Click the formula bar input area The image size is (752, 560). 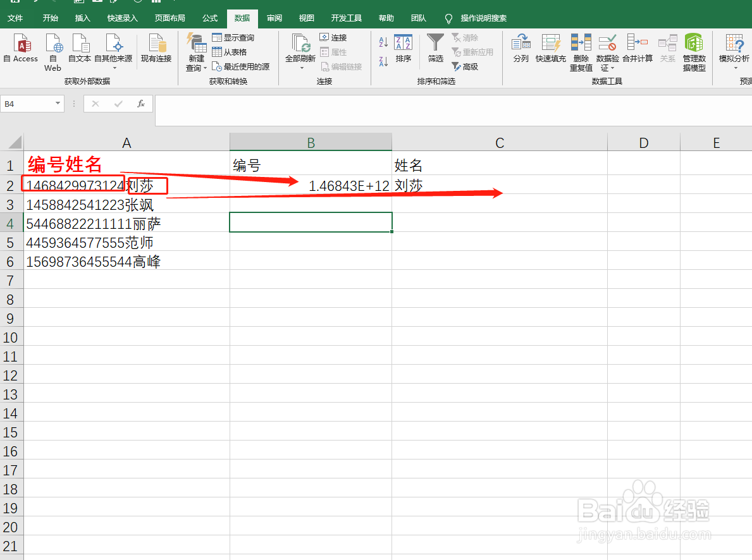coord(453,110)
